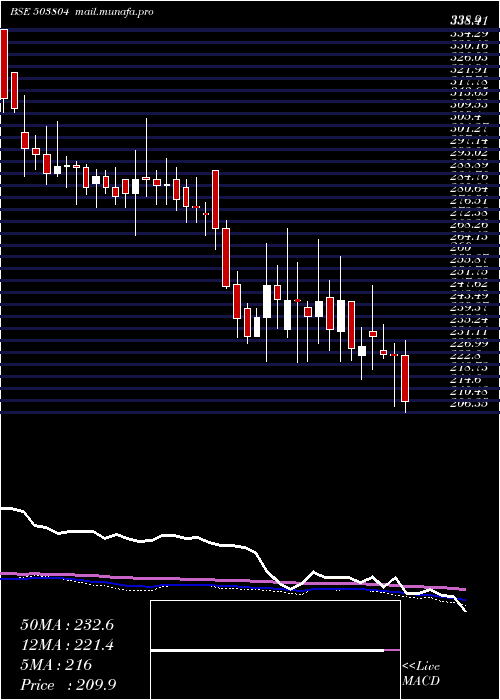Select the Price : 209.9 reading
The image size is (500, 700).
click(69, 685)
